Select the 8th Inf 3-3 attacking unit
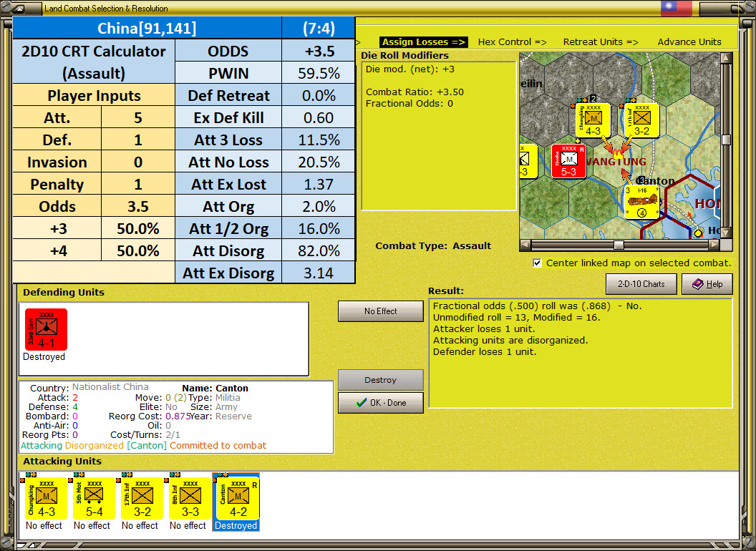The width and height of the screenshot is (756, 551). pyautogui.click(x=190, y=499)
